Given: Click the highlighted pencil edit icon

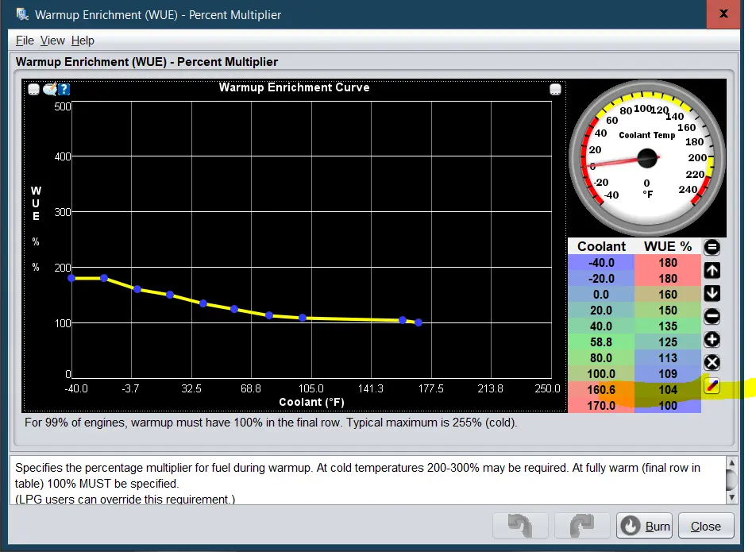Looking at the screenshot, I should (x=712, y=386).
